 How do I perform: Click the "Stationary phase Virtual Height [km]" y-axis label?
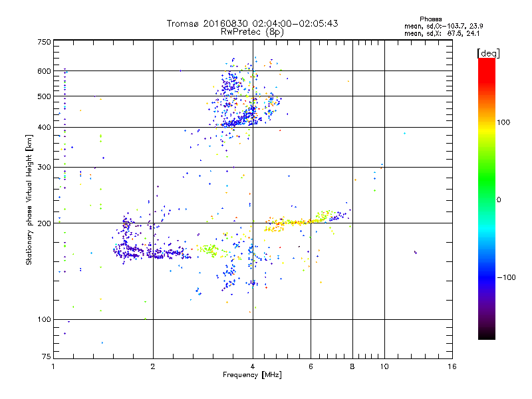[29, 199]
